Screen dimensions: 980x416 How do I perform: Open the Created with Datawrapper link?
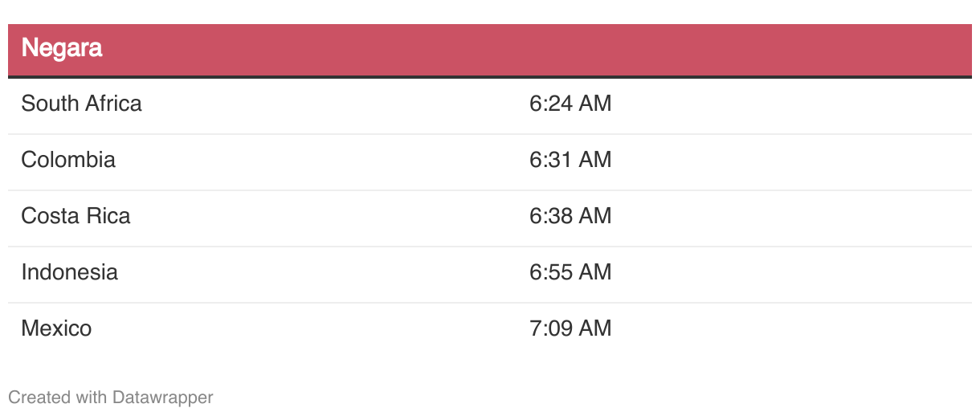111,397
